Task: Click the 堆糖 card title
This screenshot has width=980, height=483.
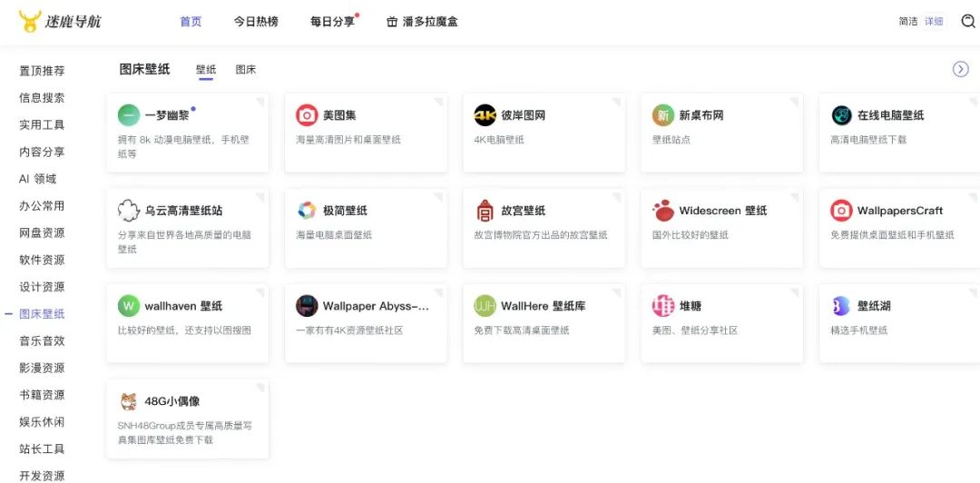Action: 690,306
